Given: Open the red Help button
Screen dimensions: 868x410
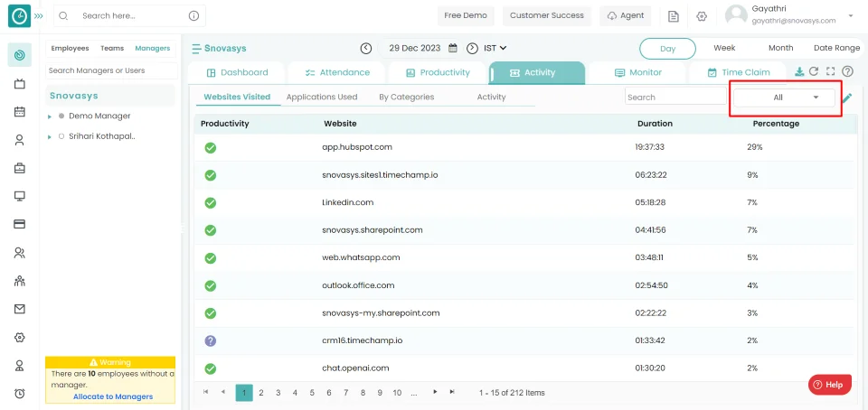Looking at the screenshot, I should tap(829, 385).
